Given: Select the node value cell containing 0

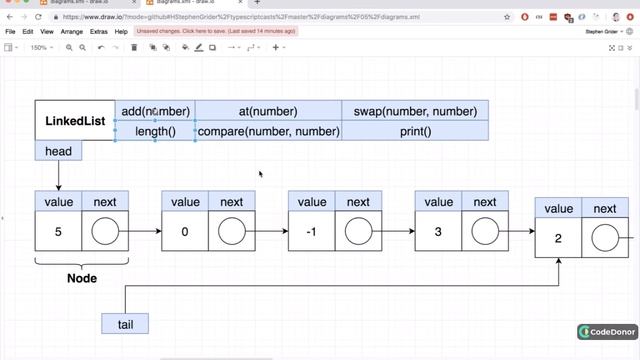Looking at the screenshot, I should [185, 231].
